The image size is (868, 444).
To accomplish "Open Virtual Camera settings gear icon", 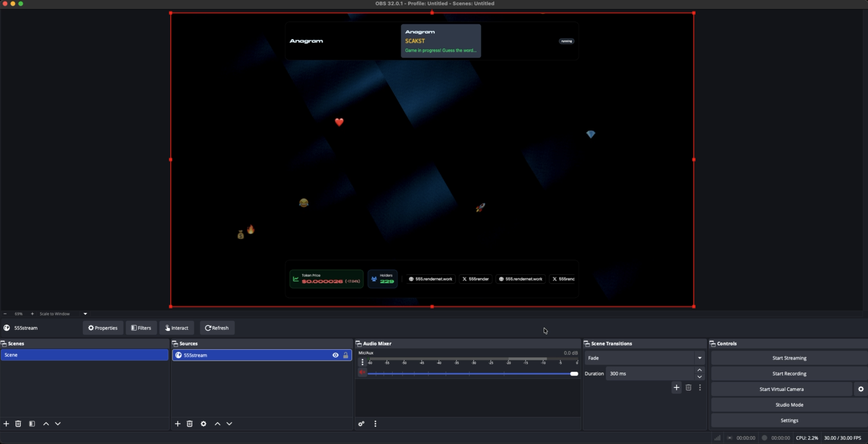I will click(x=861, y=389).
